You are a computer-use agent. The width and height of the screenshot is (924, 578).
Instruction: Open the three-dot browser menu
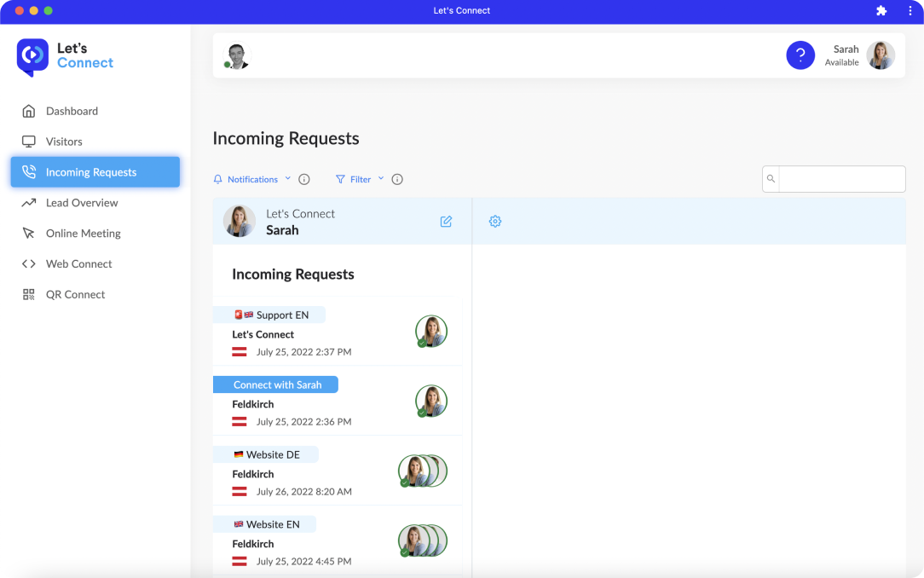click(909, 11)
